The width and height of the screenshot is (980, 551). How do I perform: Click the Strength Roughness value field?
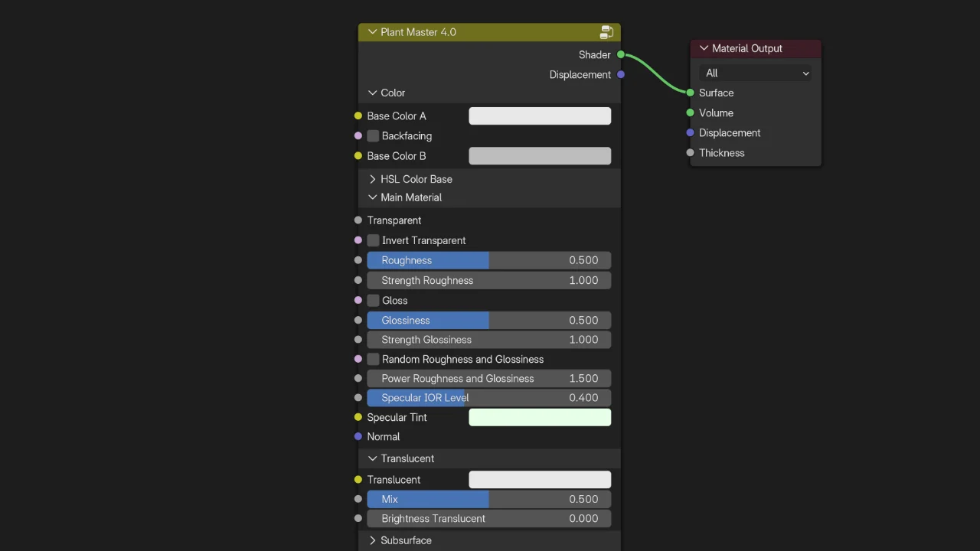(490, 280)
